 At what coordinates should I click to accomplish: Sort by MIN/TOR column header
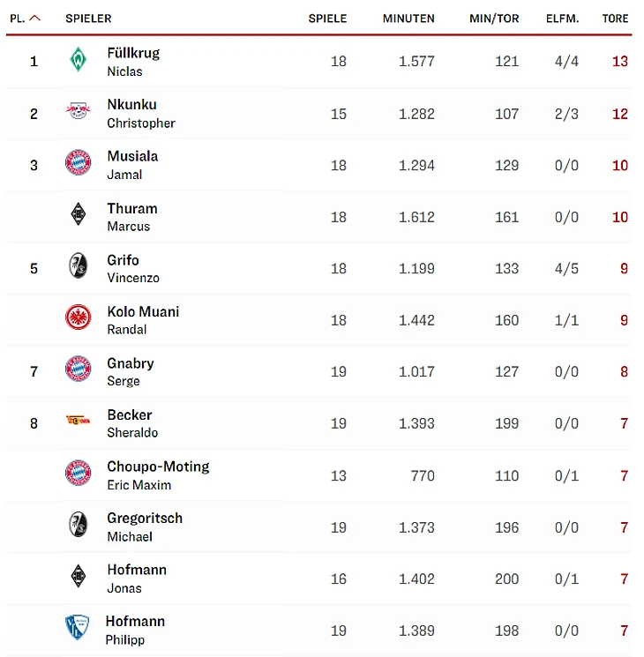point(494,19)
